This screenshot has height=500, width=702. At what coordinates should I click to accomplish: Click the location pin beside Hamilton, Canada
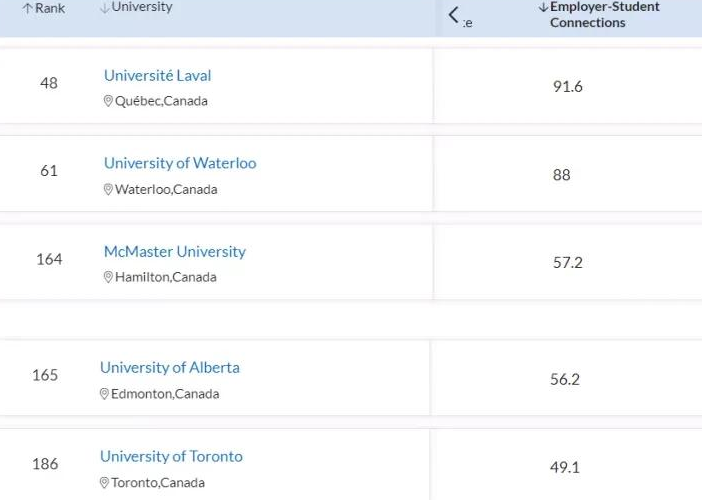[109, 277]
